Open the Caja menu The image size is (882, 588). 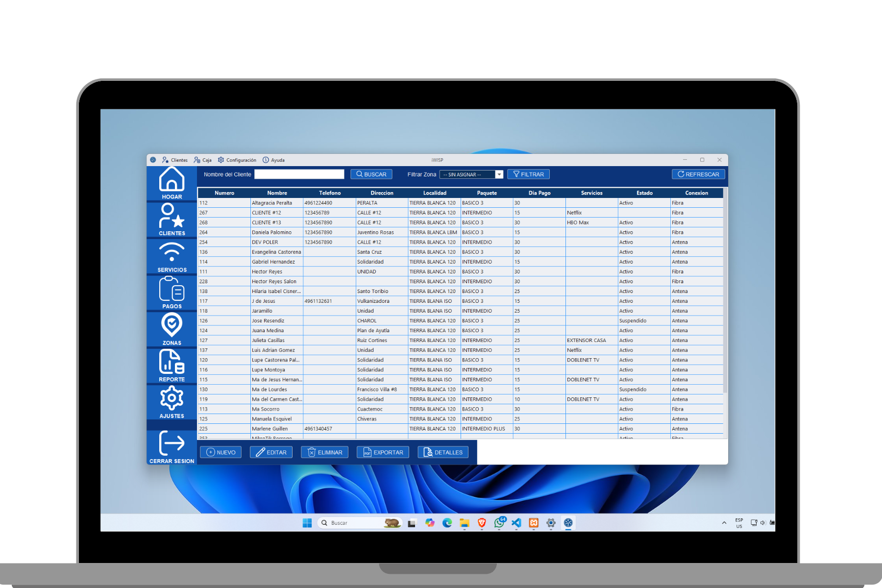(202, 160)
